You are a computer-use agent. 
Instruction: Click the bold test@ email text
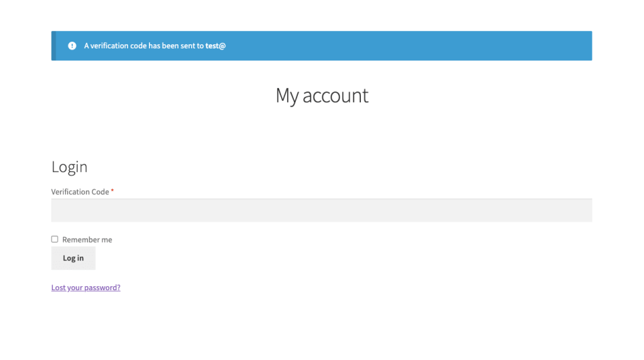point(215,46)
